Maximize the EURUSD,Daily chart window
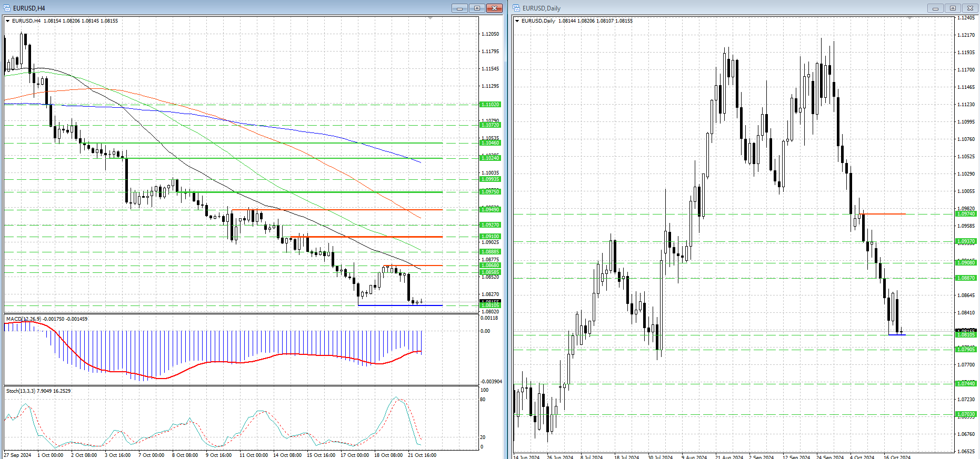The image size is (980, 459). 953,8
